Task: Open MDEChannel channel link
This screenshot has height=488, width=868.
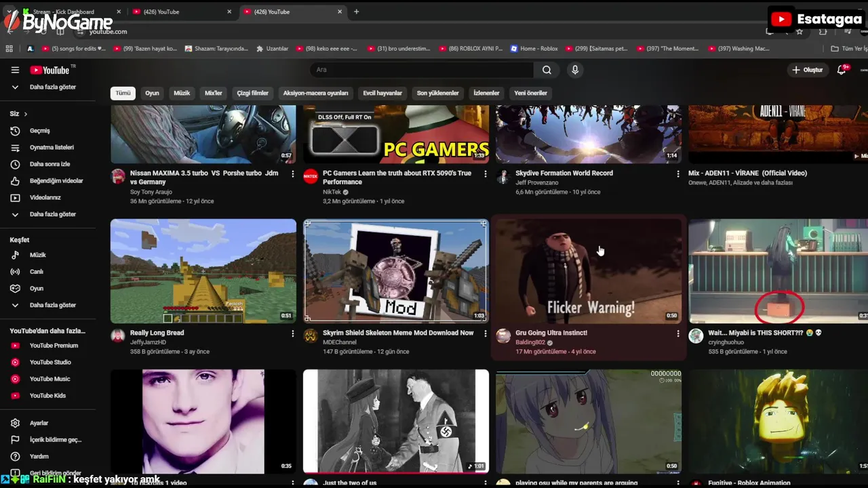Action: pyautogui.click(x=339, y=342)
